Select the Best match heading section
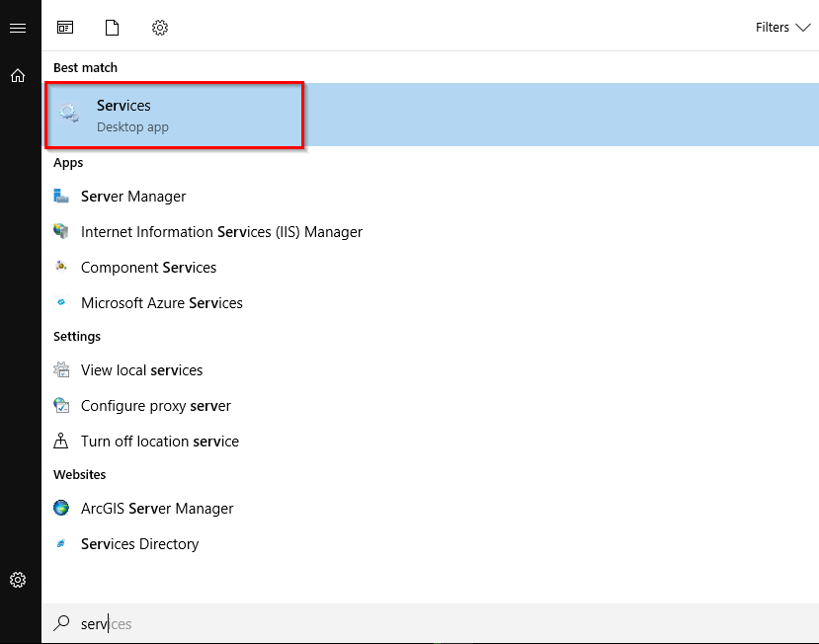819x644 pixels. pyautogui.click(x=86, y=67)
